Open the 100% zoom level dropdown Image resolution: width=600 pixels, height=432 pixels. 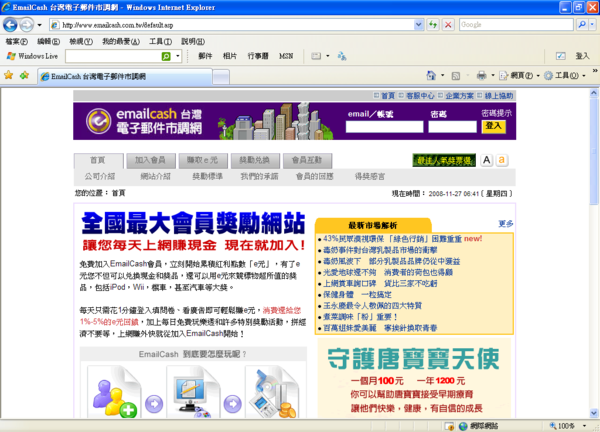coord(584,426)
